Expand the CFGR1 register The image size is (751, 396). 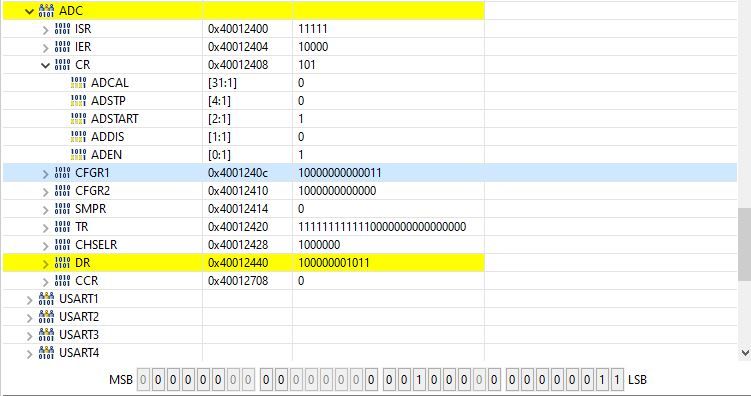tap(46, 174)
